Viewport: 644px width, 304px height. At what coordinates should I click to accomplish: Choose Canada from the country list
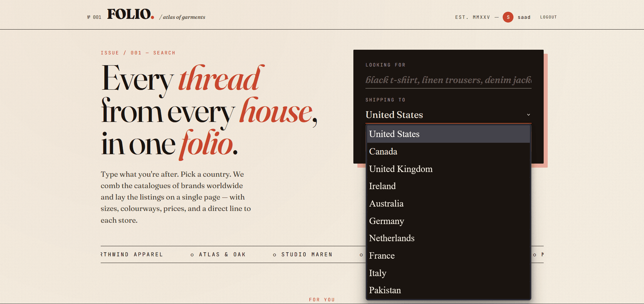click(448, 151)
